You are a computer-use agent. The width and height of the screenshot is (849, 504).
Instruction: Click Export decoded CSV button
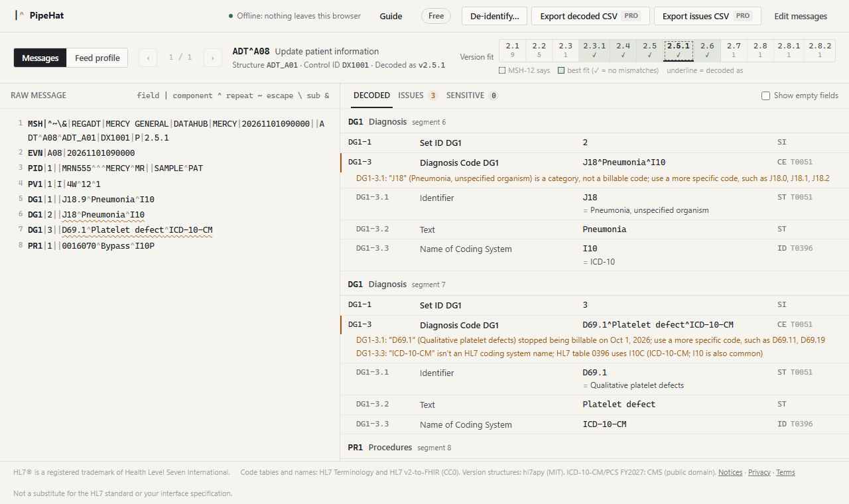coord(589,16)
